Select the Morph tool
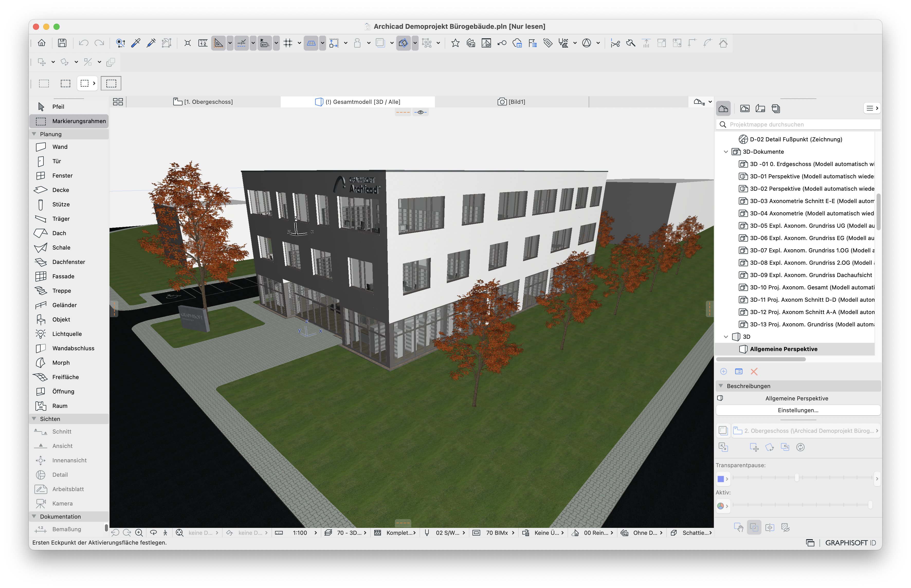The height and width of the screenshot is (588, 911). 69,363
